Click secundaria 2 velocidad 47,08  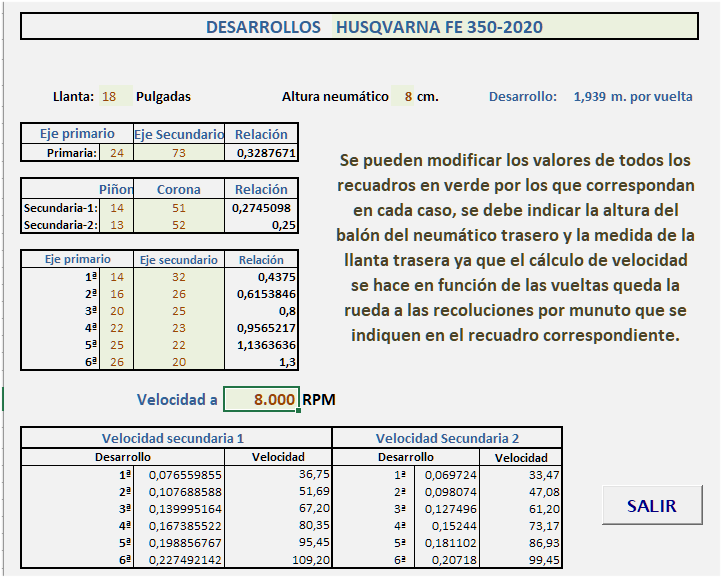coord(544,492)
